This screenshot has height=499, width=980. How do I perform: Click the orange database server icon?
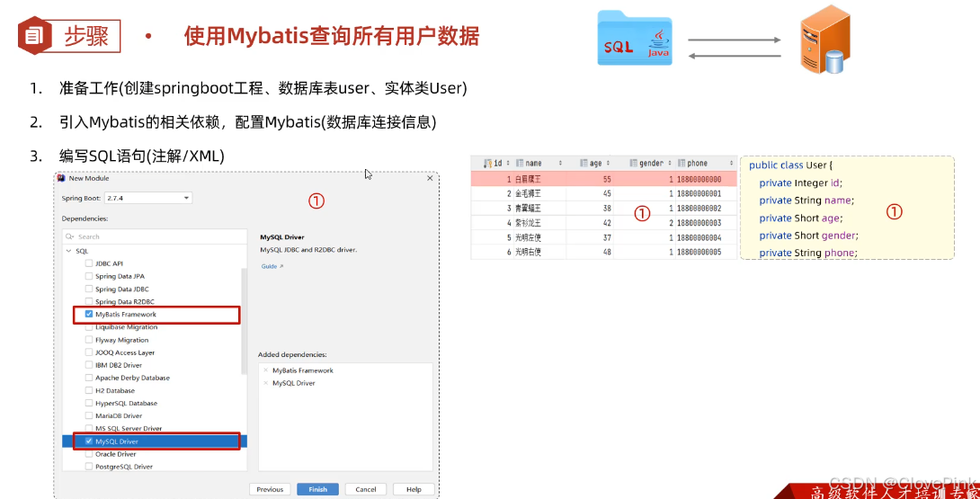825,39
